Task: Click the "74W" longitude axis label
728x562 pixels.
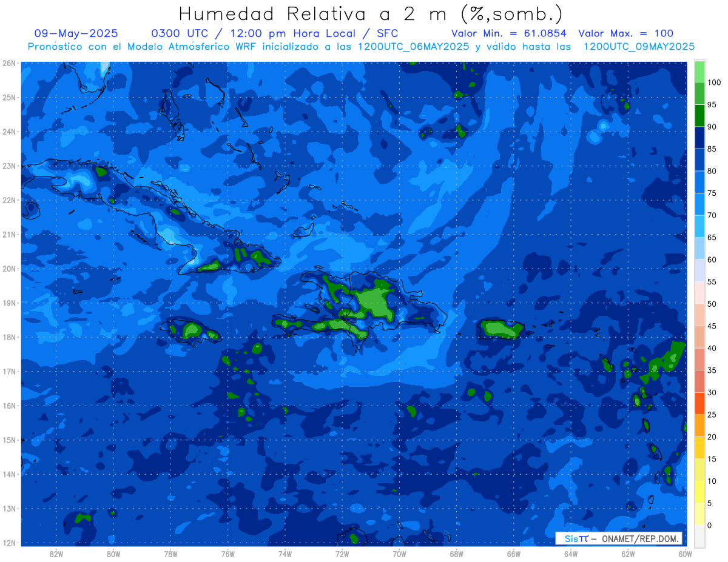Action: pos(285,554)
